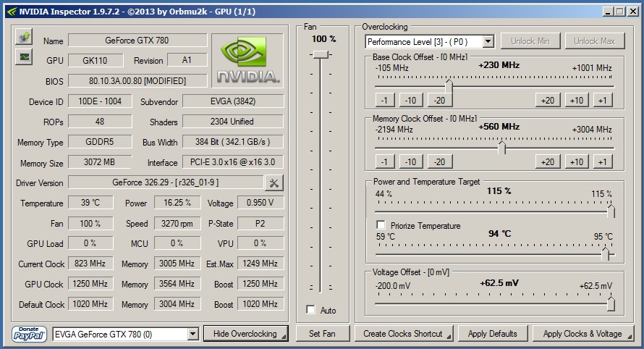The width and height of the screenshot is (644, 349).
Task: Click -20 under Base Clock Offset
Action: [440, 101]
